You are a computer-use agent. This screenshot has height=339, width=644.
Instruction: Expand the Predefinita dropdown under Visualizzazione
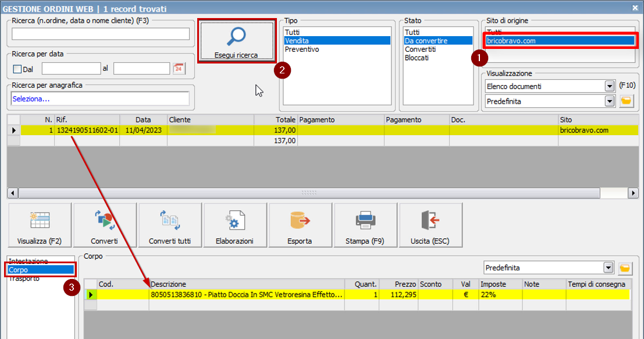pyautogui.click(x=610, y=101)
